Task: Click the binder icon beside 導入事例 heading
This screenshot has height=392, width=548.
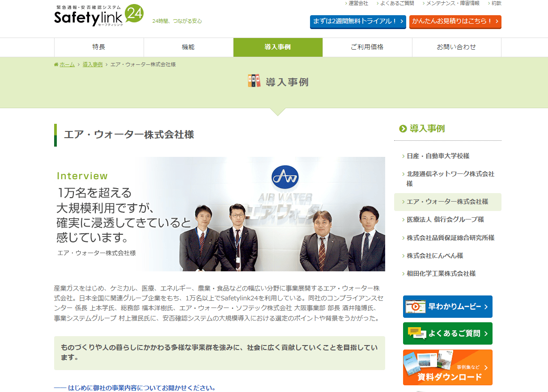Action: coord(254,81)
